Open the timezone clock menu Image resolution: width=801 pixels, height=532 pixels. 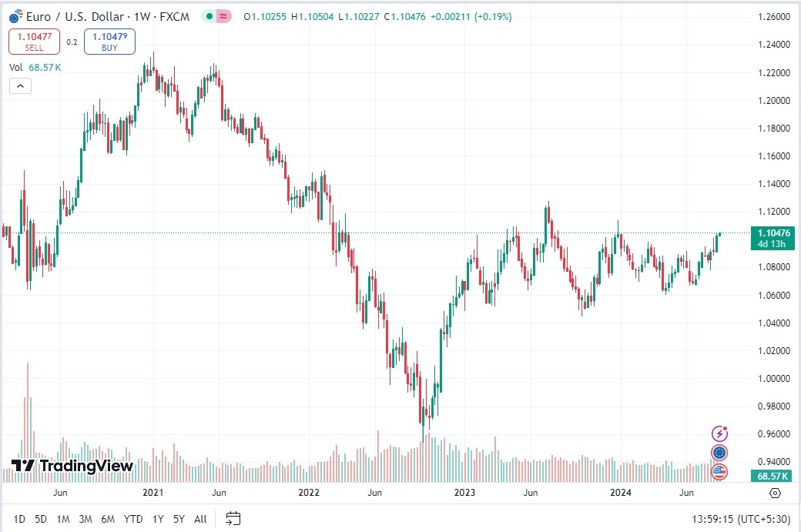748,519
